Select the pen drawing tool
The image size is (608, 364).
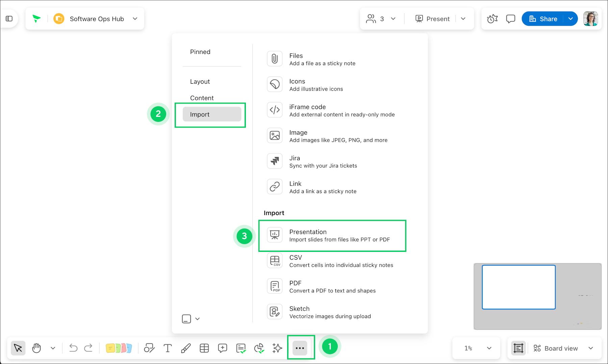pyautogui.click(x=186, y=348)
